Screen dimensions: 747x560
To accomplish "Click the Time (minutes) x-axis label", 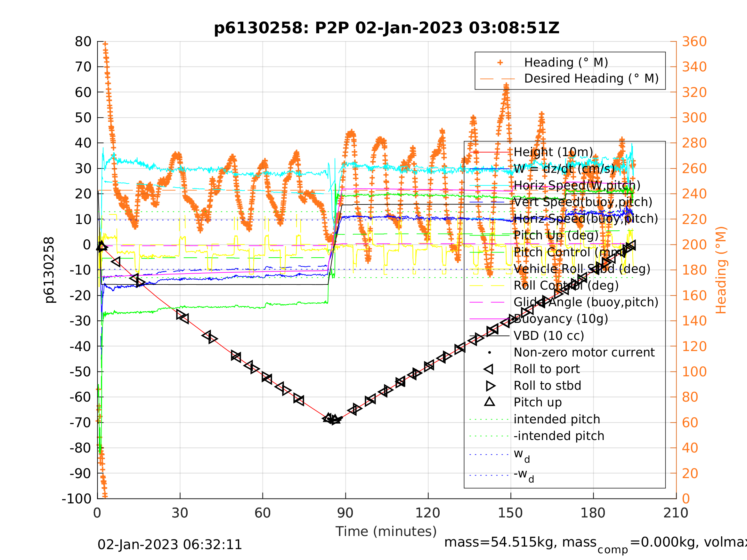I will click(x=386, y=531).
